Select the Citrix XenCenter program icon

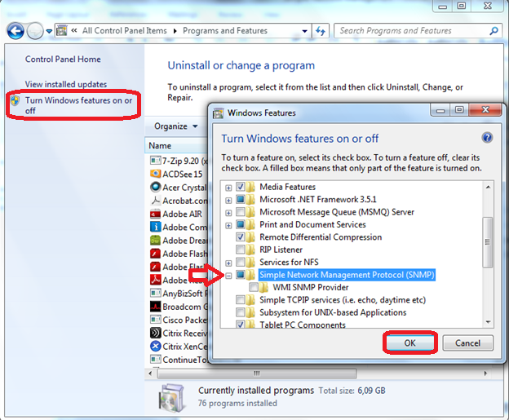[x=156, y=347]
